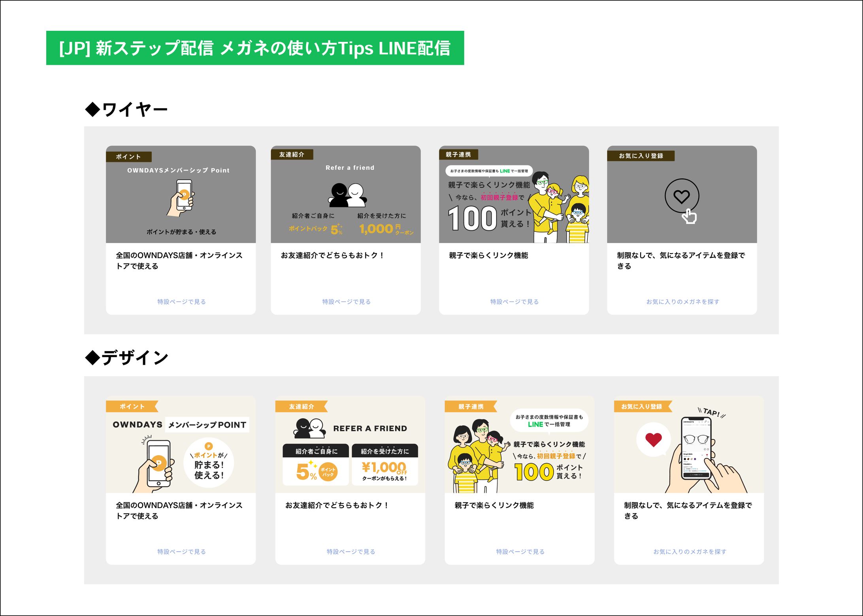
Task: Open お気に入りのメガネを探す link in wireframe card
Action: click(682, 302)
